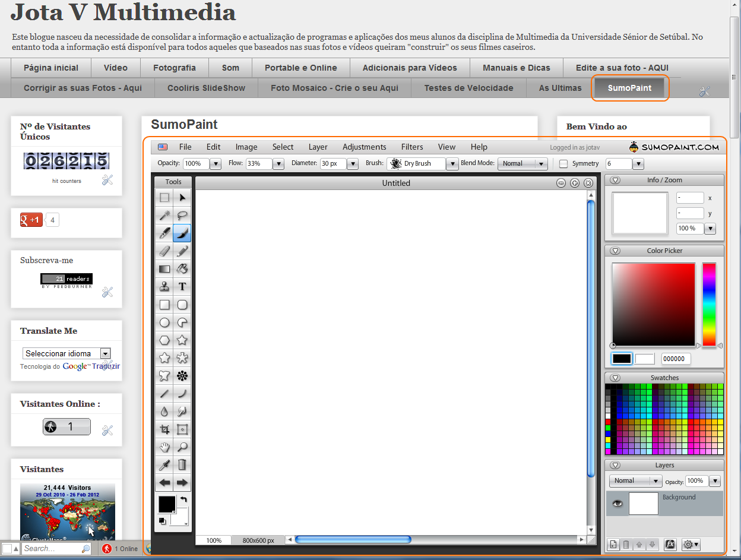The image size is (741, 560).
Task: Select the Clone Stamp tool
Action: pyautogui.click(x=164, y=287)
